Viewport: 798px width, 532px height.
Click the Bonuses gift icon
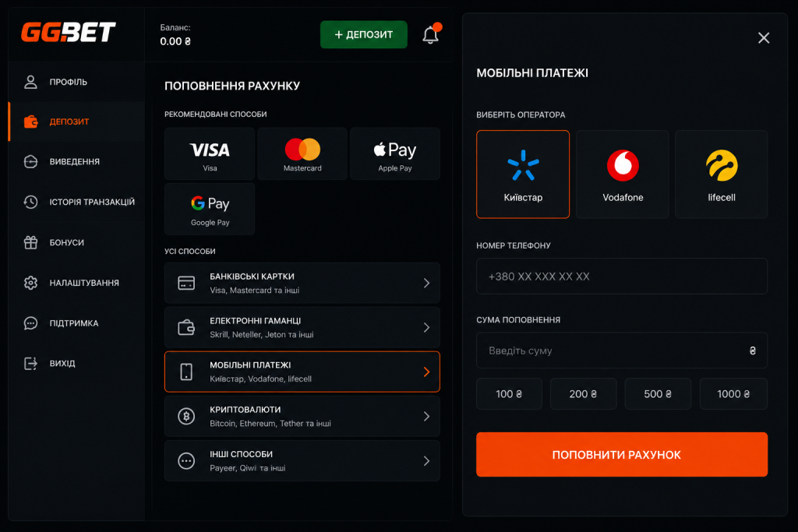tap(30, 242)
